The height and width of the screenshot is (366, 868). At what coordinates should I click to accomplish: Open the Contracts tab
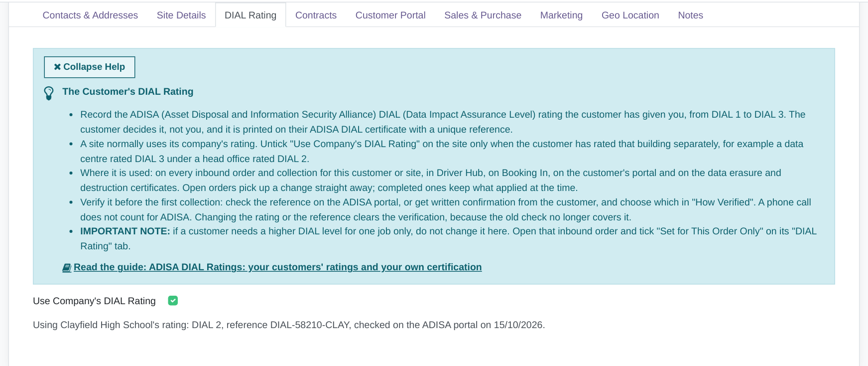(x=316, y=15)
